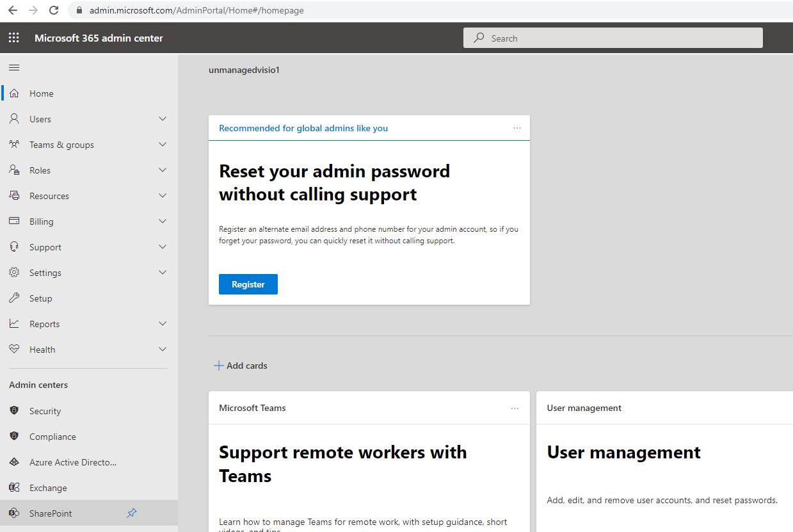The image size is (793, 532).
Task: Unpin SharePoint using the pin icon
Action: (132, 513)
